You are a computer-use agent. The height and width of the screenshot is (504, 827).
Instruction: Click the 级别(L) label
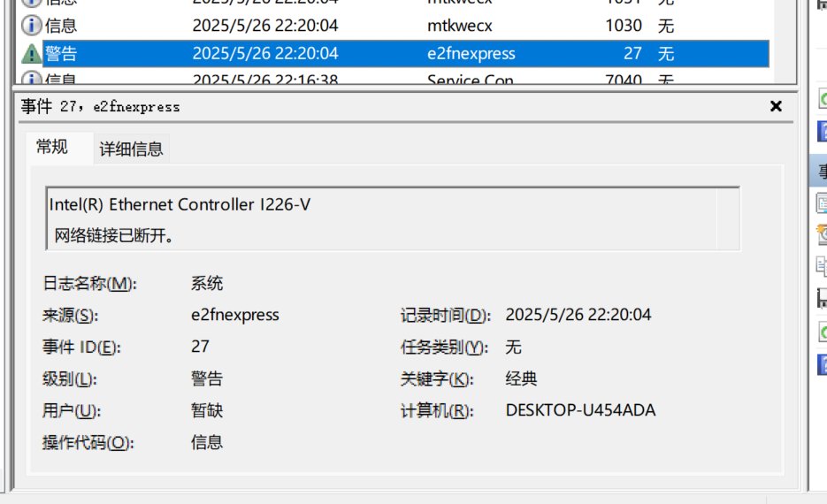point(70,378)
